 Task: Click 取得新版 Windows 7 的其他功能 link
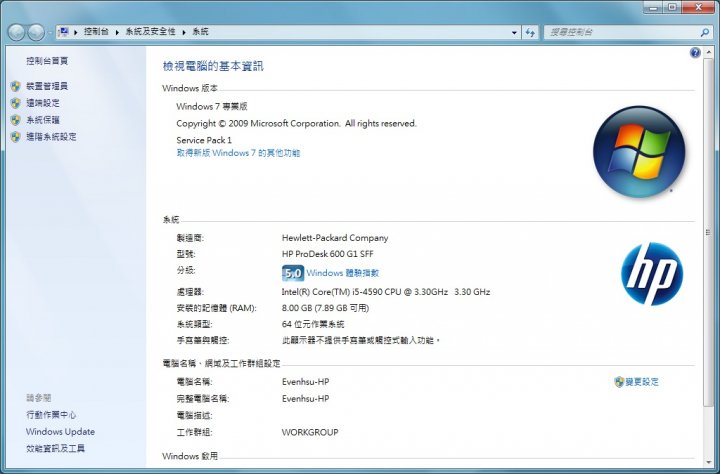tap(238, 153)
